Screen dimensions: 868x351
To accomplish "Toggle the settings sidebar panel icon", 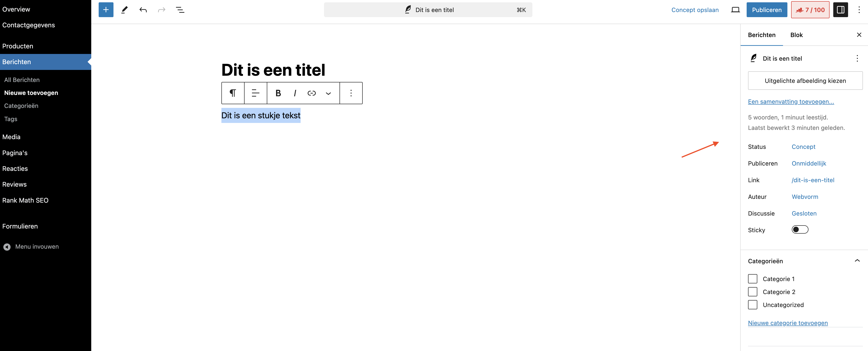I will point(840,10).
